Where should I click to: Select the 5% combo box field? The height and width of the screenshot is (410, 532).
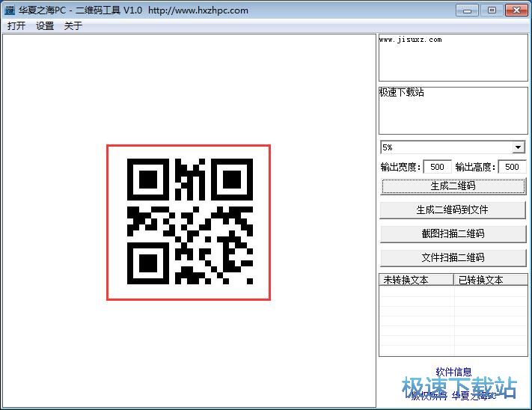point(445,147)
